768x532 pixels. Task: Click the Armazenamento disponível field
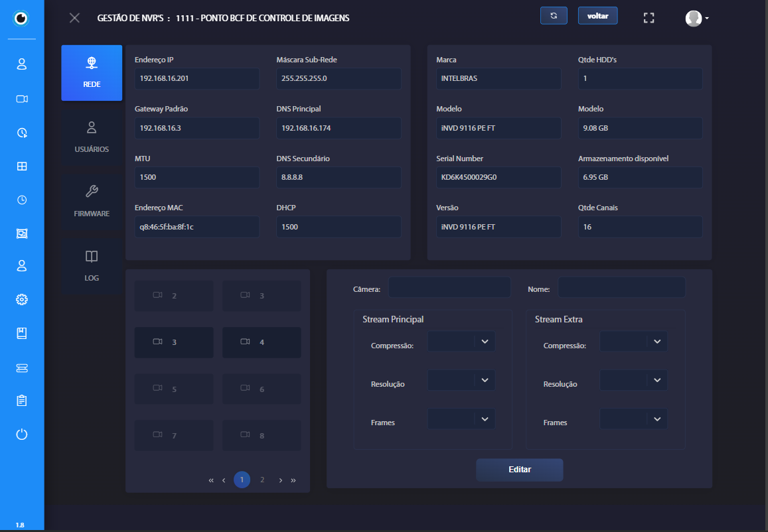640,177
